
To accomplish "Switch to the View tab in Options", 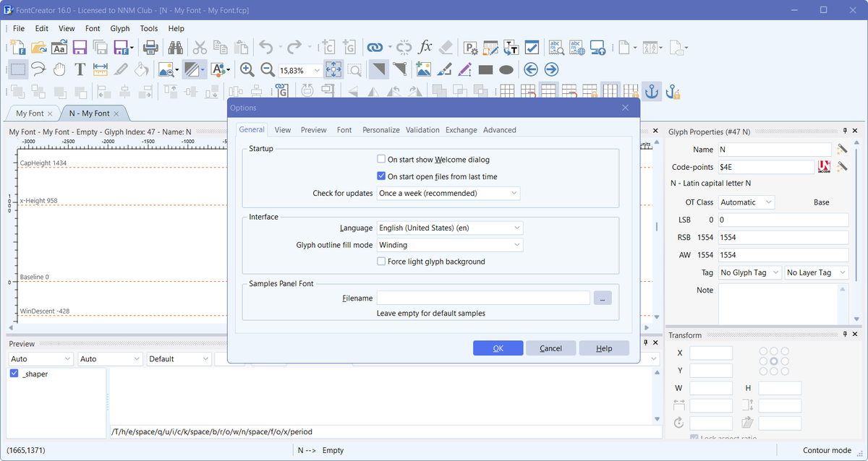I will point(283,130).
